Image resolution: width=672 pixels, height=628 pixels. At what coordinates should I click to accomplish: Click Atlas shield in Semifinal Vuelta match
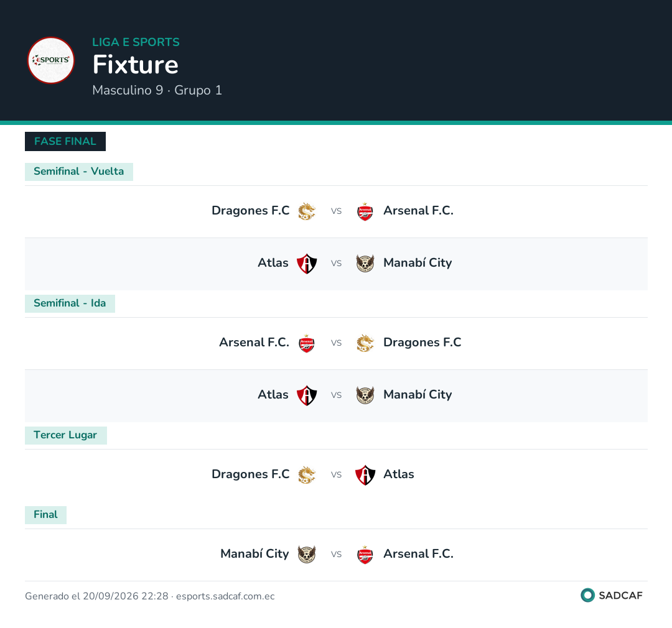[x=307, y=264]
